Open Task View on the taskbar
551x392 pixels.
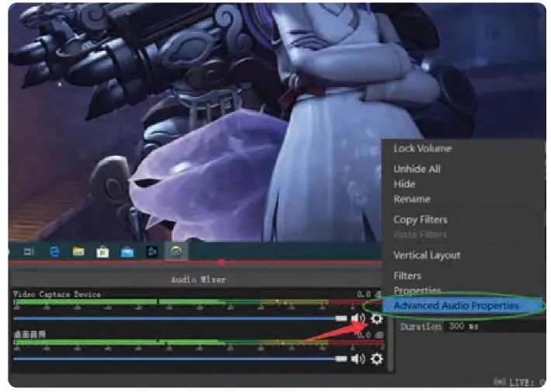29,252
